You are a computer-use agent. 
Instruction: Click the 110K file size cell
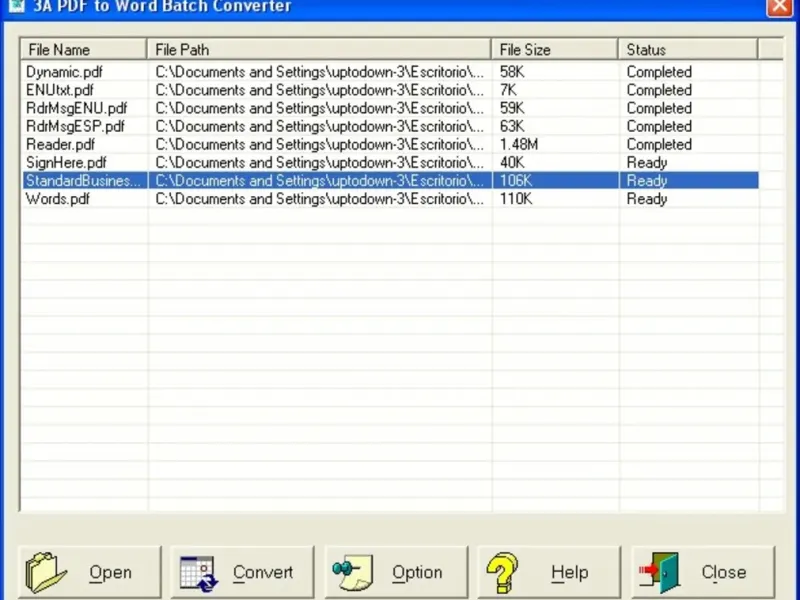coord(516,199)
